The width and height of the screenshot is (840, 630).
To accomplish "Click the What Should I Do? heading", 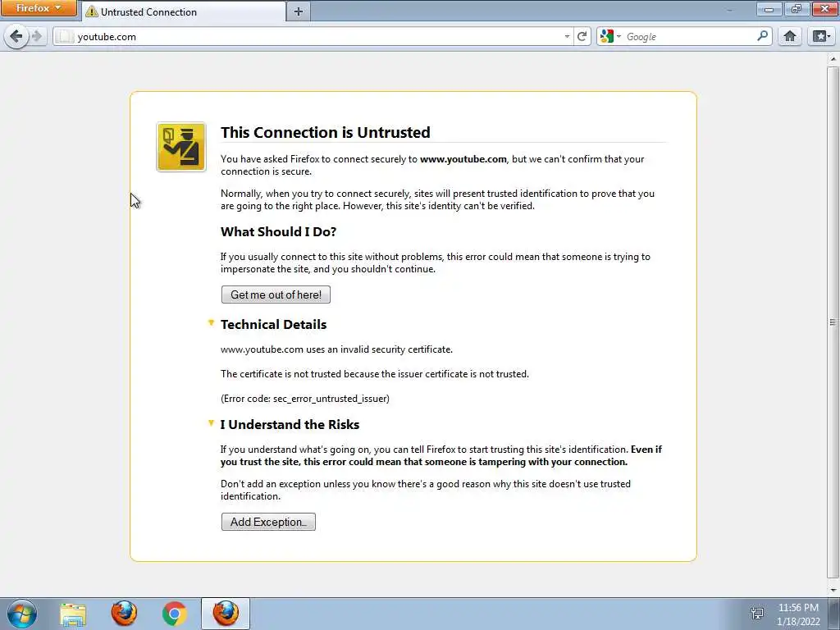I will pos(279,231).
